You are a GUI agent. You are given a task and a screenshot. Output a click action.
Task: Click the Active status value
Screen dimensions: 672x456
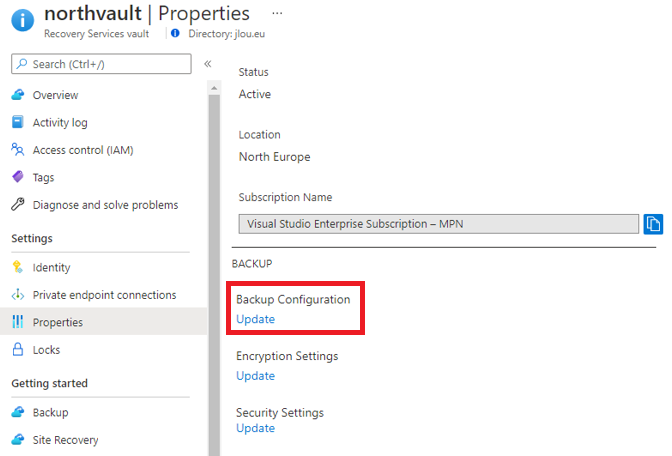point(255,94)
